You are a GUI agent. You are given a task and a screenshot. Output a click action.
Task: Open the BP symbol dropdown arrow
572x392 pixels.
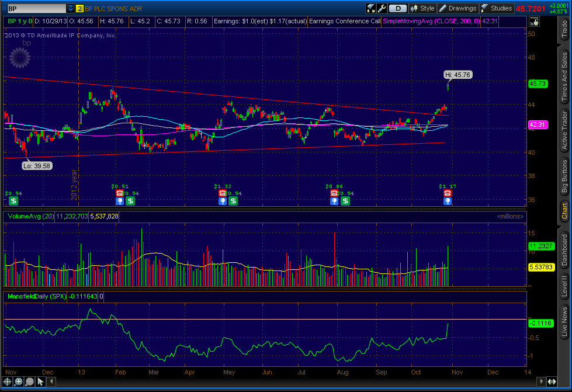point(70,8)
